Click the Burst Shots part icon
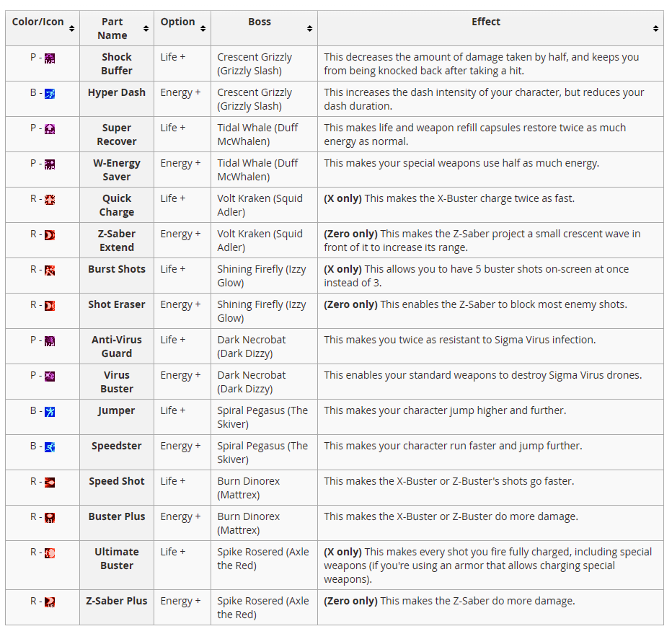 point(50,270)
